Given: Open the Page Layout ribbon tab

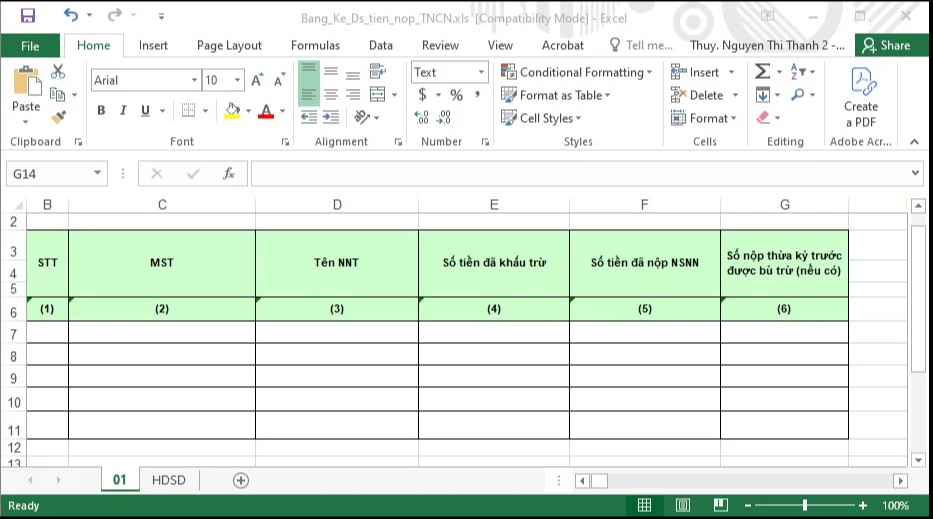Looking at the screenshot, I should 229,45.
